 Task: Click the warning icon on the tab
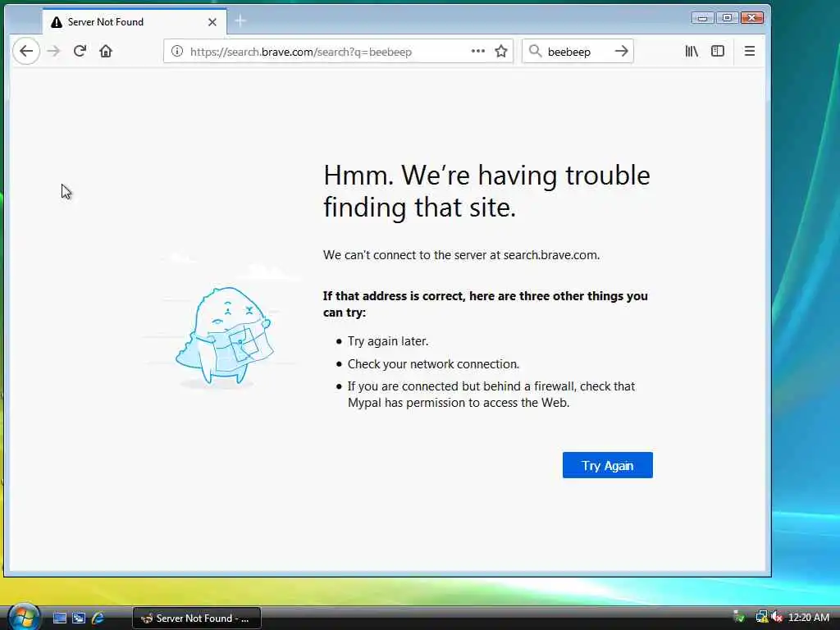point(57,22)
